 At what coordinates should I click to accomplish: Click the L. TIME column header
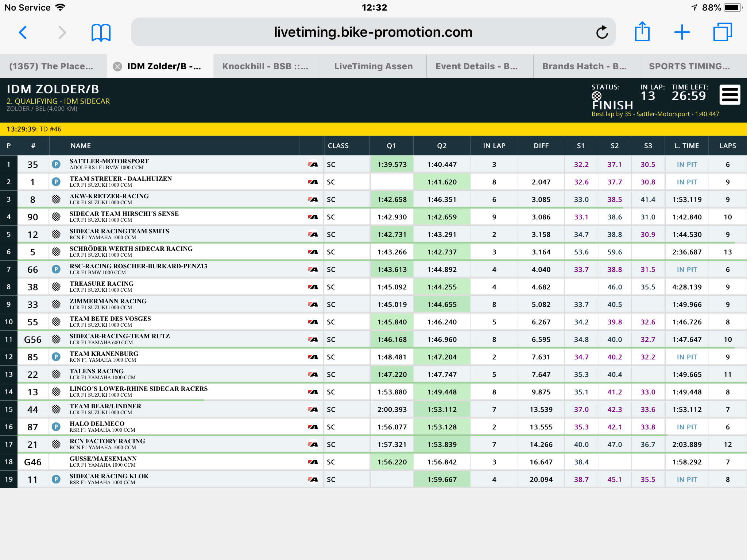[686, 146]
